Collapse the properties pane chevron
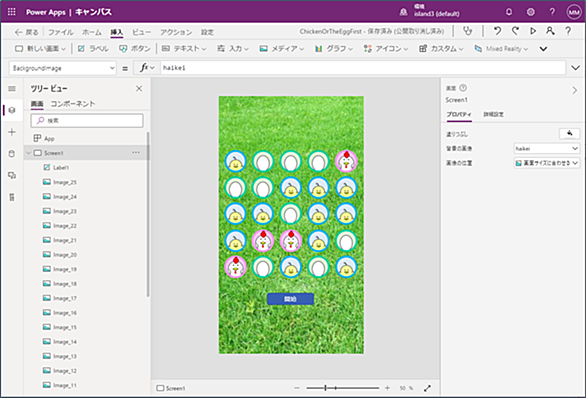Screen dimensions: 586x398 pyautogui.click(x=575, y=90)
